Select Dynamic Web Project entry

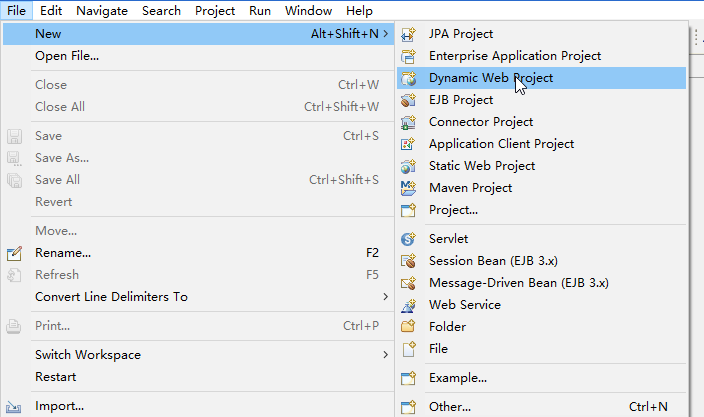[x=541, y=78]
